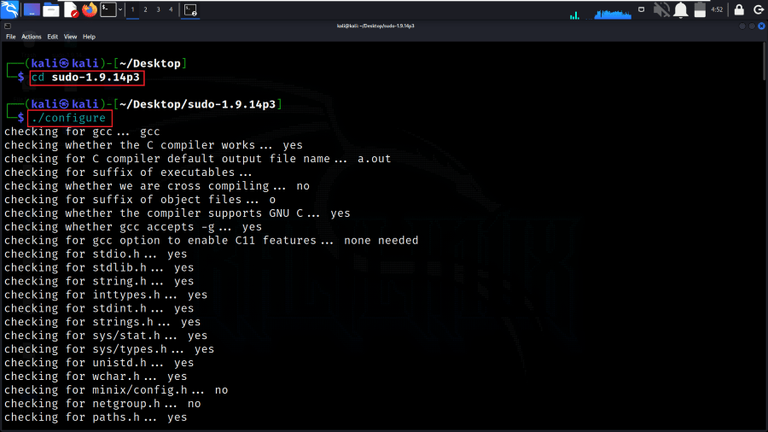Click the 'a.out' default output file name

pyautogui.click(x=374, y=159)
